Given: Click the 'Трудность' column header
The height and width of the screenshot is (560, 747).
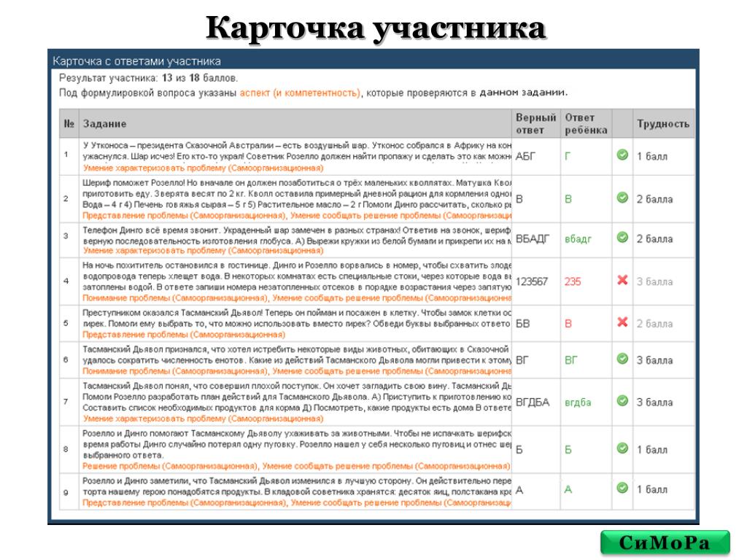Looking at the screenshot, I should click(663, 124).
